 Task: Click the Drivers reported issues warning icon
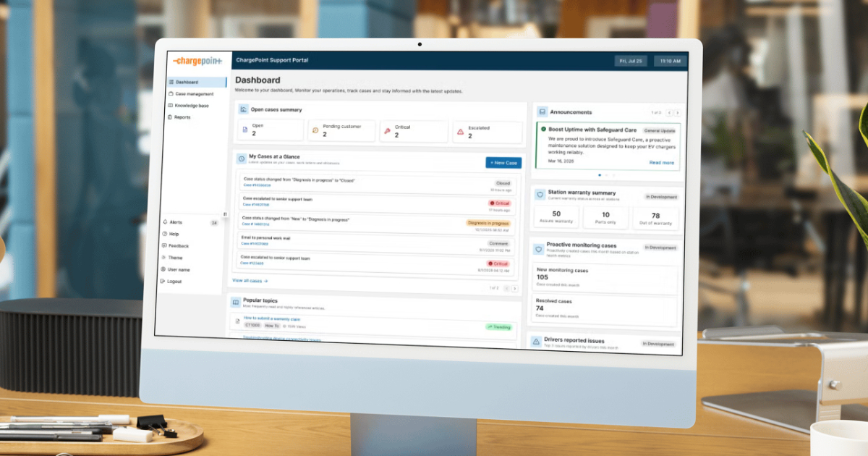pyautogui.click(x=536, y=342)
